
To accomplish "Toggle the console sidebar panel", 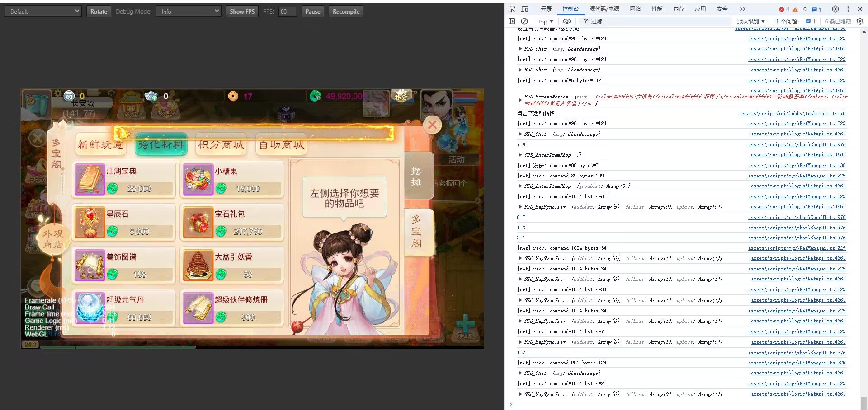I will point(512,21).
